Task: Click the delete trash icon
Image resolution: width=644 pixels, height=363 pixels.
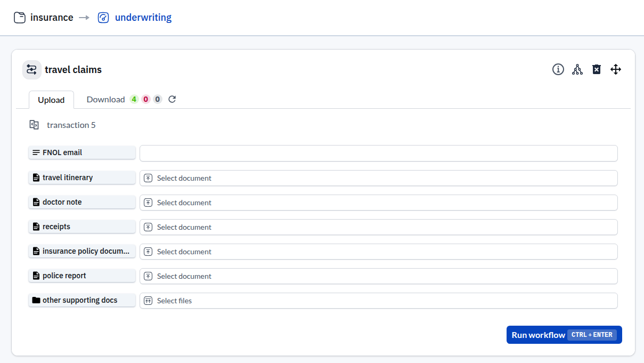Action: pos(597,69)
